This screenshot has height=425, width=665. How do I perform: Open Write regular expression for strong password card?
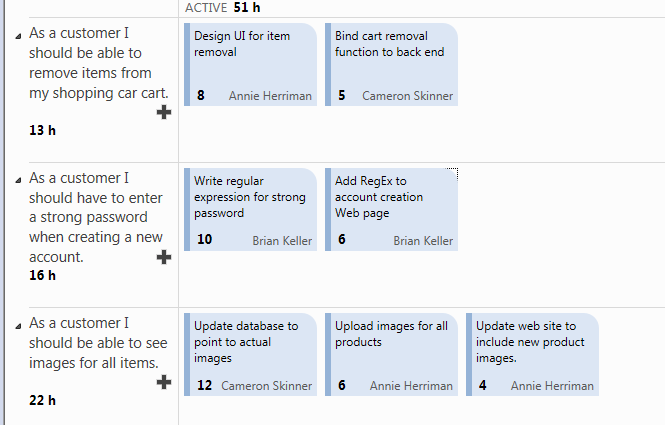[x=251, y=210]
